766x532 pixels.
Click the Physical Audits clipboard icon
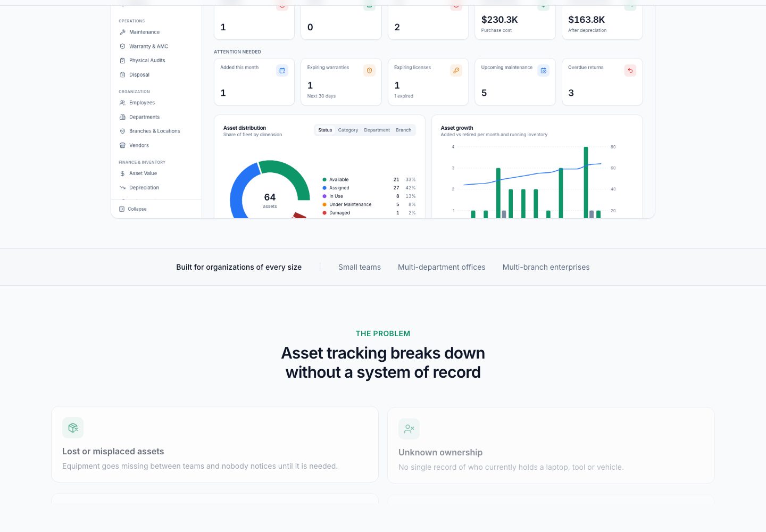click(122, 61)
